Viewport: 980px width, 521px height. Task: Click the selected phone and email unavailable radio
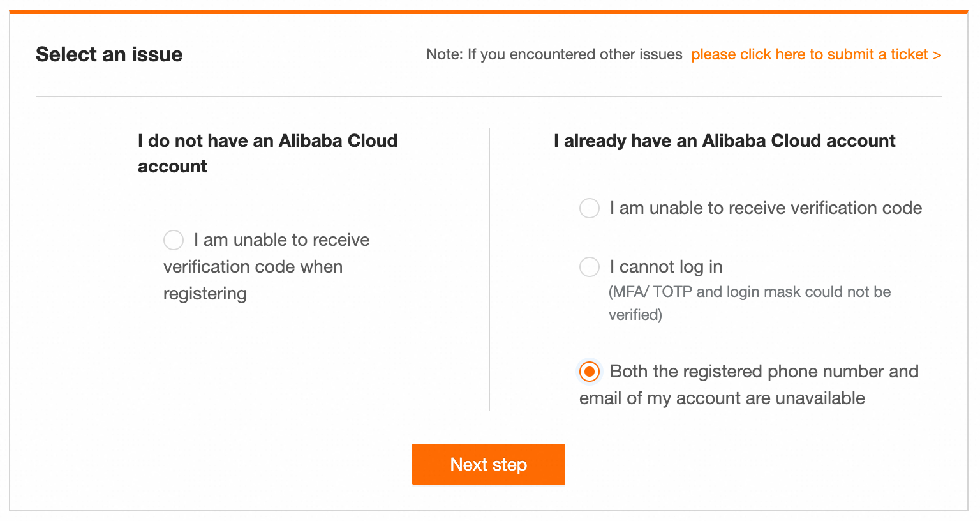[x=589, y=372]
